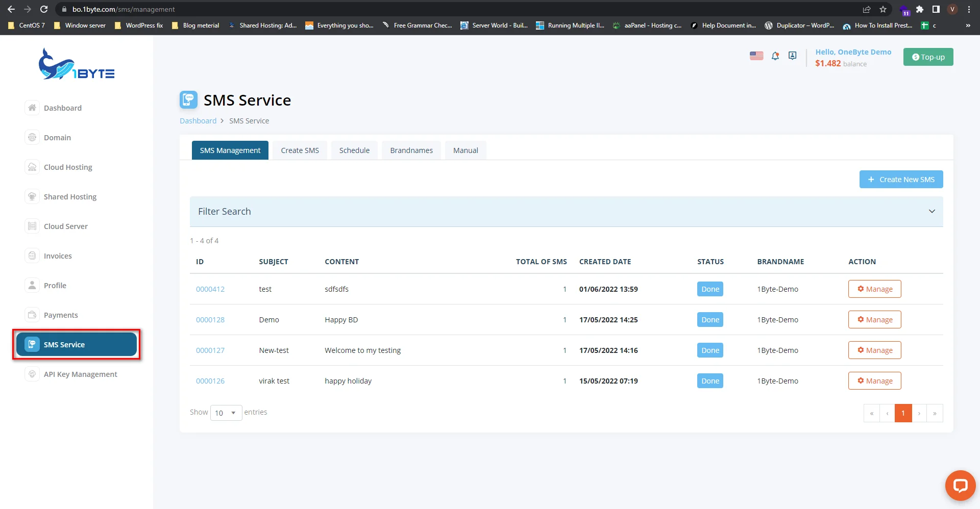The height and width of the screenshot is (509, 980).
Task: Share this page from address bar
Action: coord(867,9)
